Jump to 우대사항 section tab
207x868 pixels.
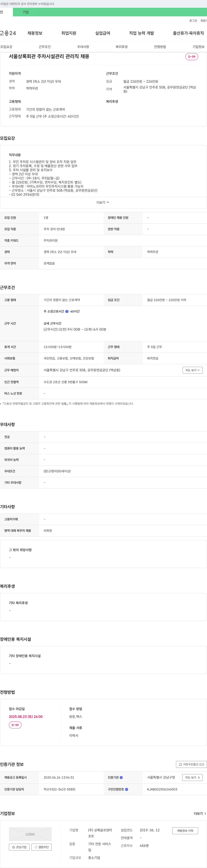tap(83, 47)
